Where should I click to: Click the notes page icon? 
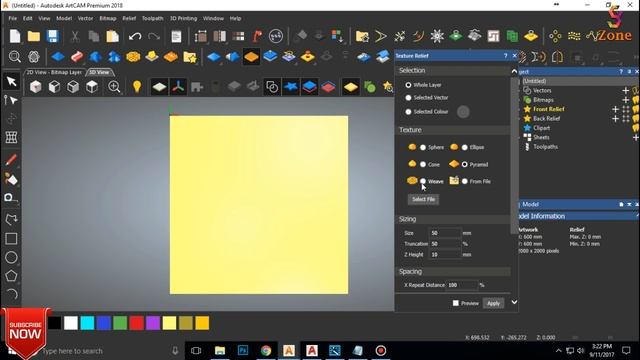click(x=176, y=36)
